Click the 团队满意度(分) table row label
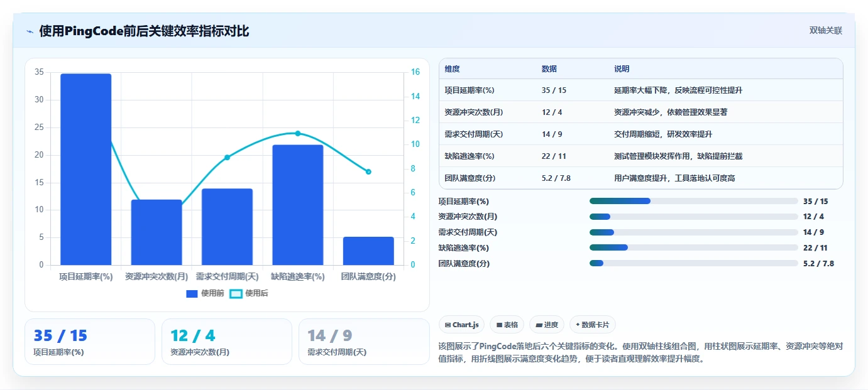The image size is (868, 390). pyautogui.click(x=470, y=178)
